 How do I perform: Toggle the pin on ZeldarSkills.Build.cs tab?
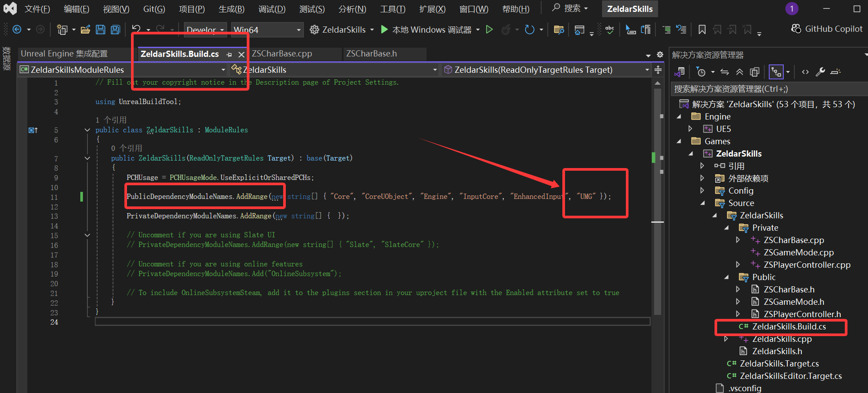click(229, 55)
